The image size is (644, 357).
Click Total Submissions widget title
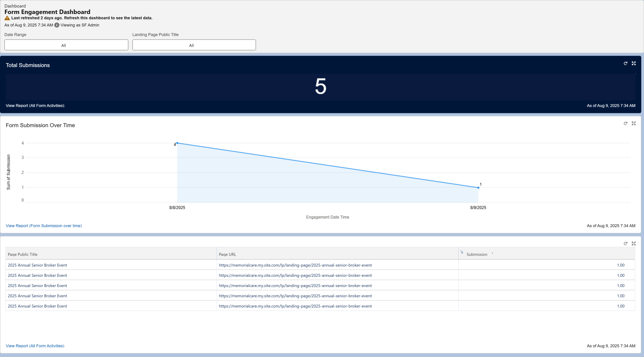28,65
